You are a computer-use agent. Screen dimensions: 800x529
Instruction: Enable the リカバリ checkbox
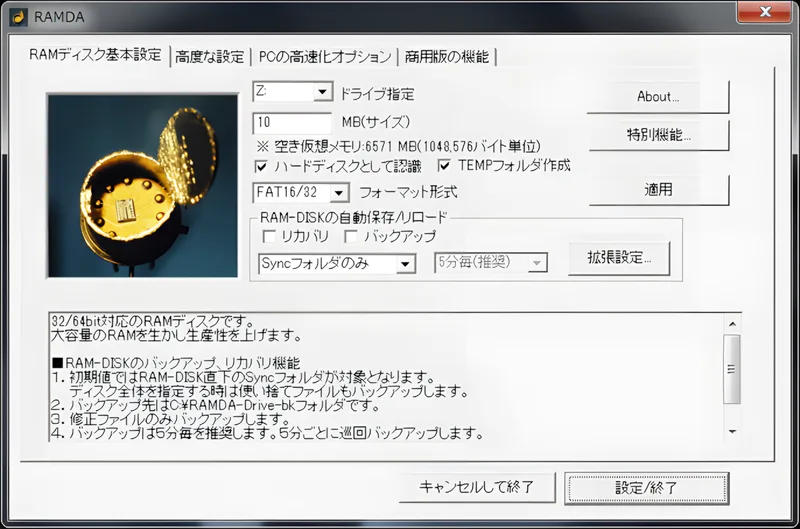pos(269,237)
